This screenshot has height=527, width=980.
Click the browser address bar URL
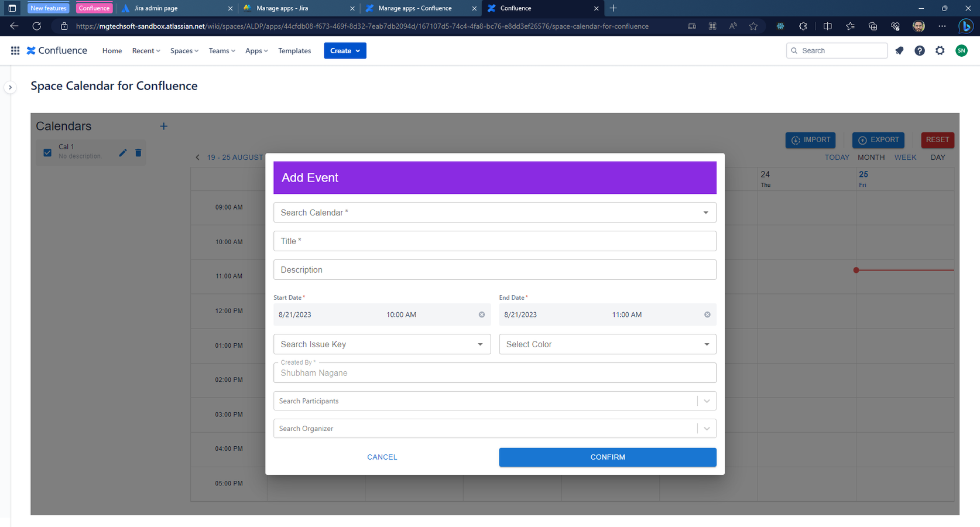click(362, 26)
